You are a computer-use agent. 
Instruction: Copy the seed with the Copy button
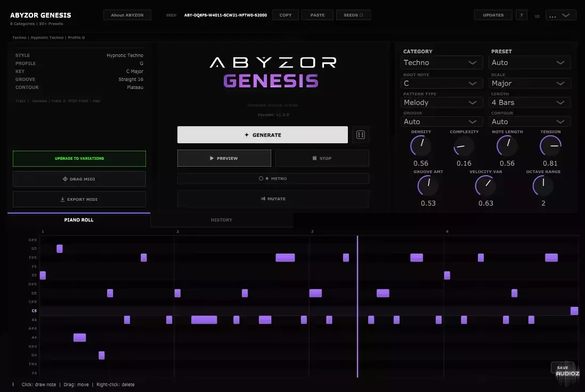286,15
